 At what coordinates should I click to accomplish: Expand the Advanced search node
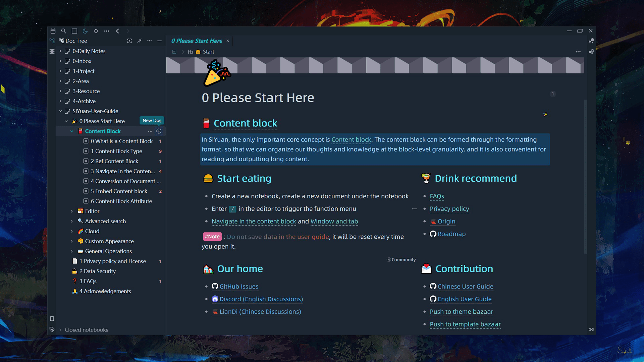(x=72, y=221)
